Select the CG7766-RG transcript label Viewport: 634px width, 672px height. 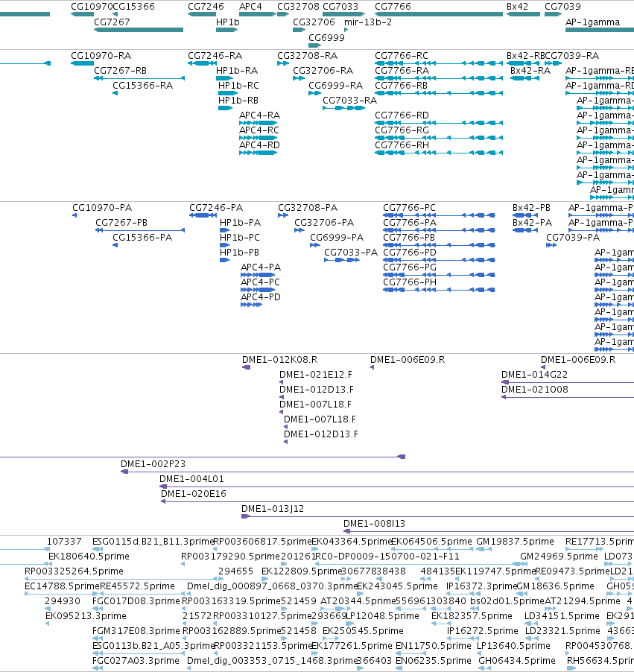pyautogui.click(x=402, y=130)
